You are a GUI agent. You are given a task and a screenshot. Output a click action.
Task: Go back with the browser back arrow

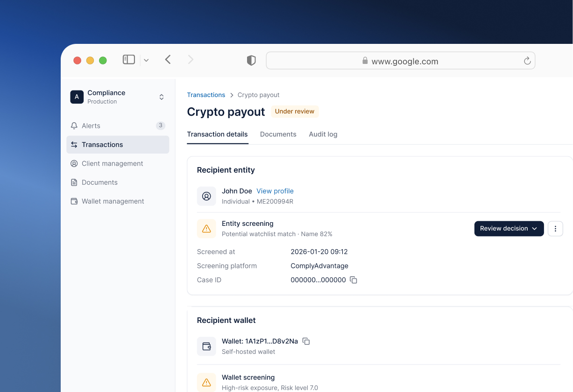click(x=168, y=59)
